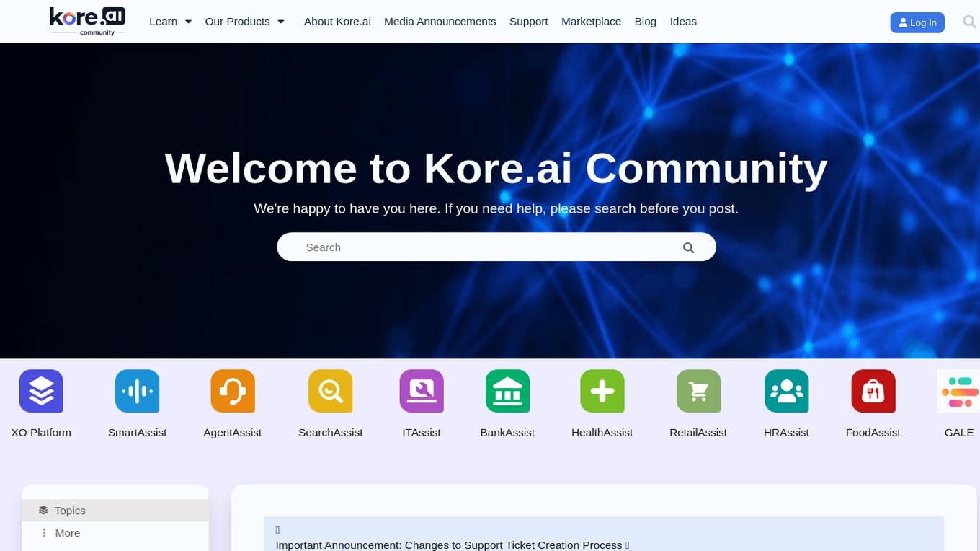Expand the Our Products dropdown

coord(245,22)
